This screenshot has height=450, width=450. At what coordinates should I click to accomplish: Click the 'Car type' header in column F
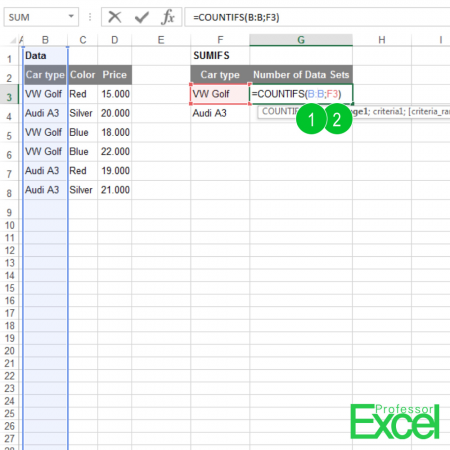point(220,75)
